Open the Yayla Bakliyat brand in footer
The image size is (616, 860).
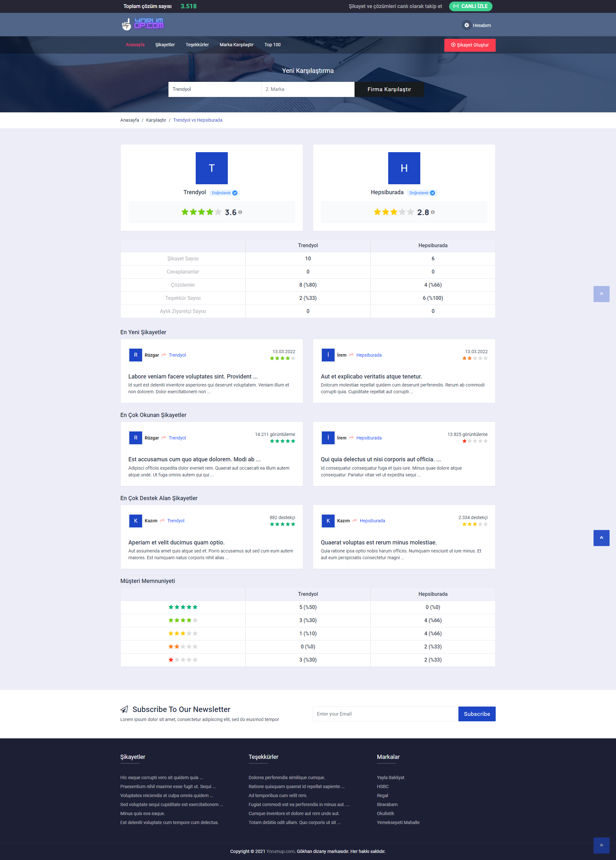pos(390,778)
